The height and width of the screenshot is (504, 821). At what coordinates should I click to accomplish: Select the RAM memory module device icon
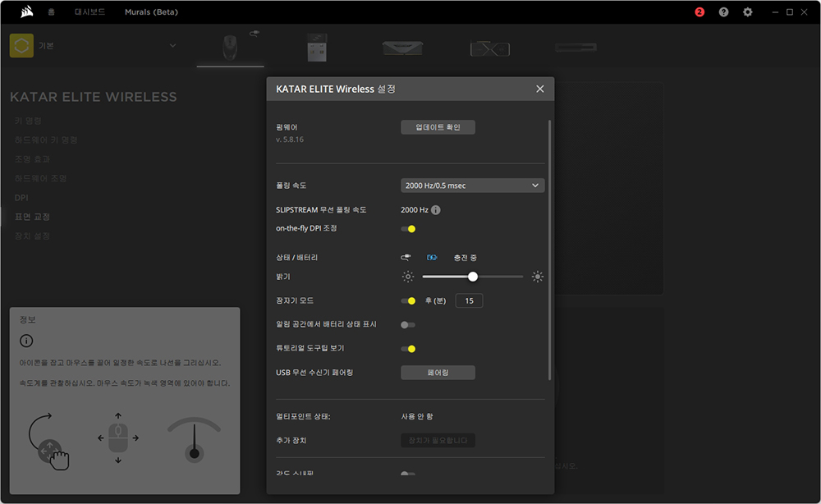402,48
